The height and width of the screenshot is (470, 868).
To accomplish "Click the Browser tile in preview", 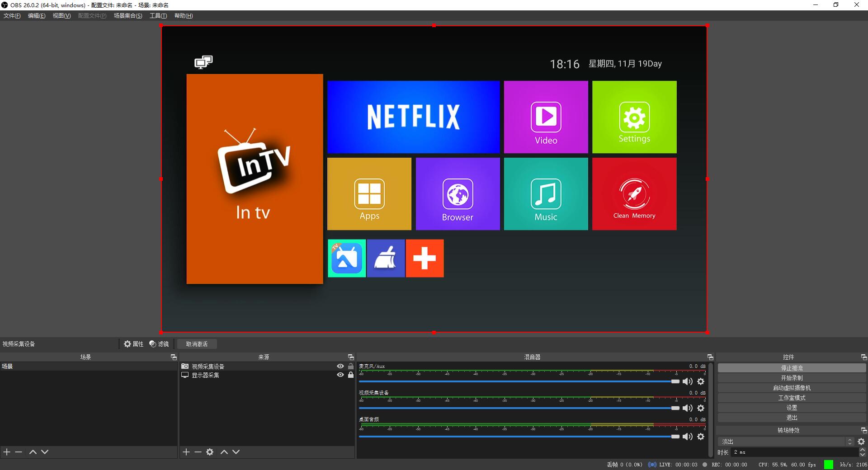I will [458, 194].
